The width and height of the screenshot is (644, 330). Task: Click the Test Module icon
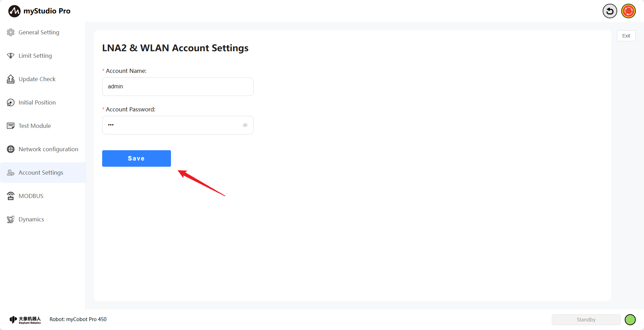[x=11, y=126]
